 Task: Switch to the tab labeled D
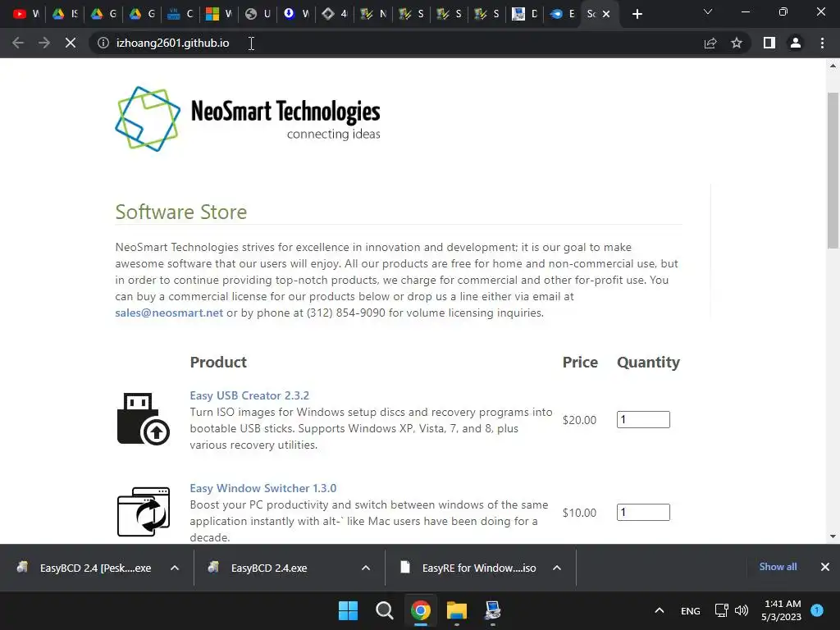(x=525, y=14)
